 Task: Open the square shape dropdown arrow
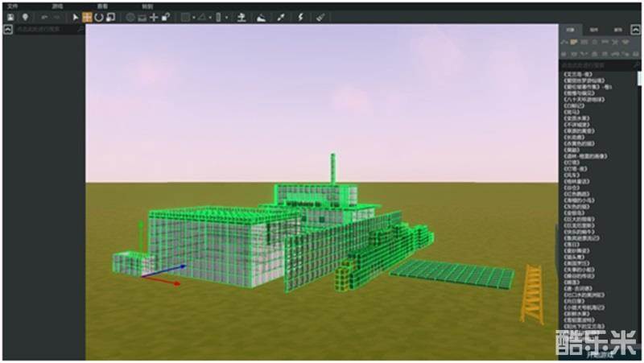tap(194, 17)
